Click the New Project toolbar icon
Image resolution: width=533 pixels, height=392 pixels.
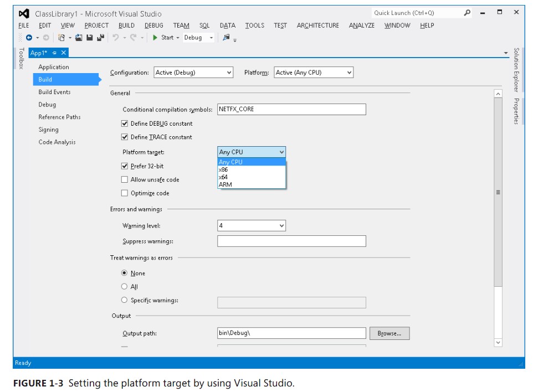(x=61, y=38)
